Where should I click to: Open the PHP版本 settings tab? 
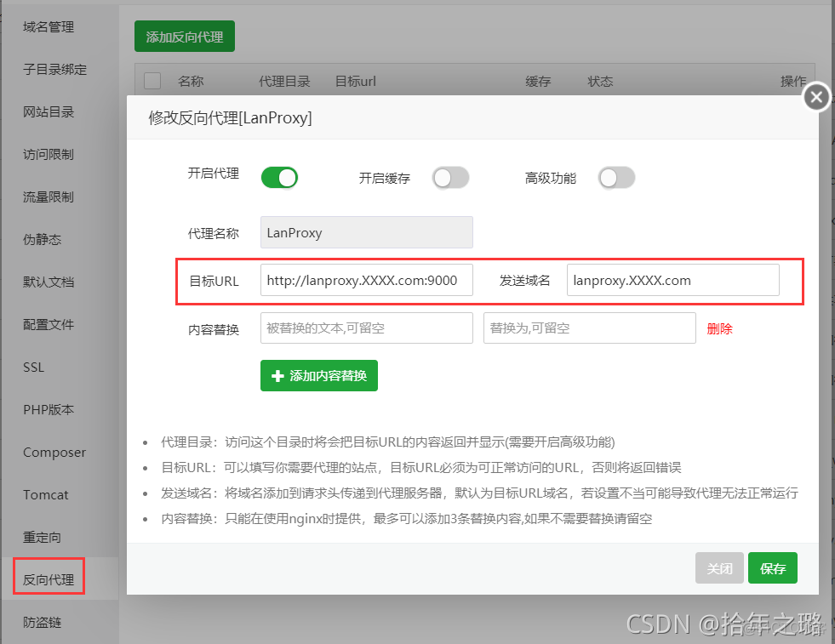pos(49,409)
